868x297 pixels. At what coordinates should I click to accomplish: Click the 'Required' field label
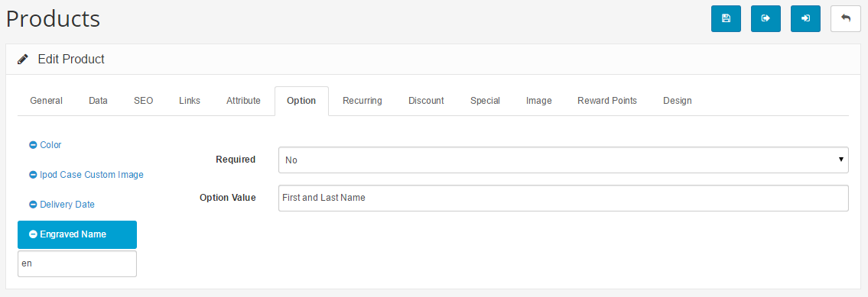(x=236, y=160)
